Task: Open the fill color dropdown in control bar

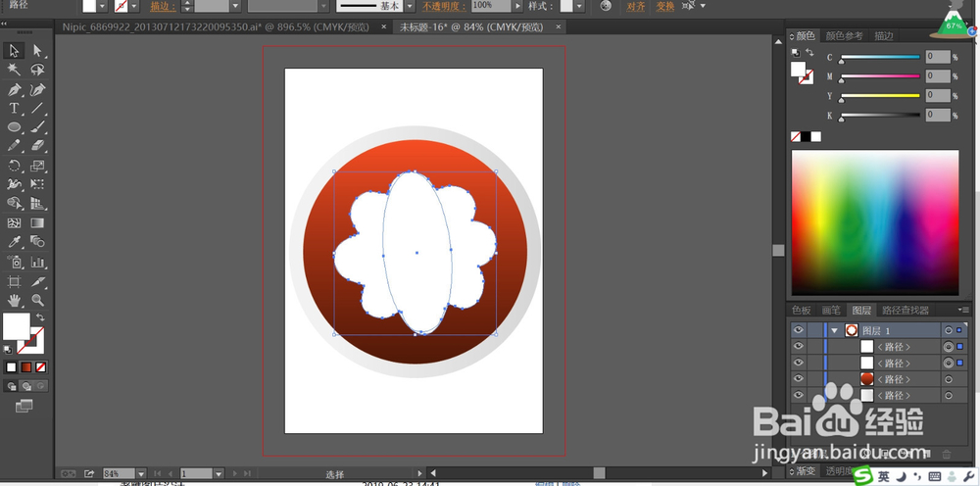Action: [x=103, y=6]
